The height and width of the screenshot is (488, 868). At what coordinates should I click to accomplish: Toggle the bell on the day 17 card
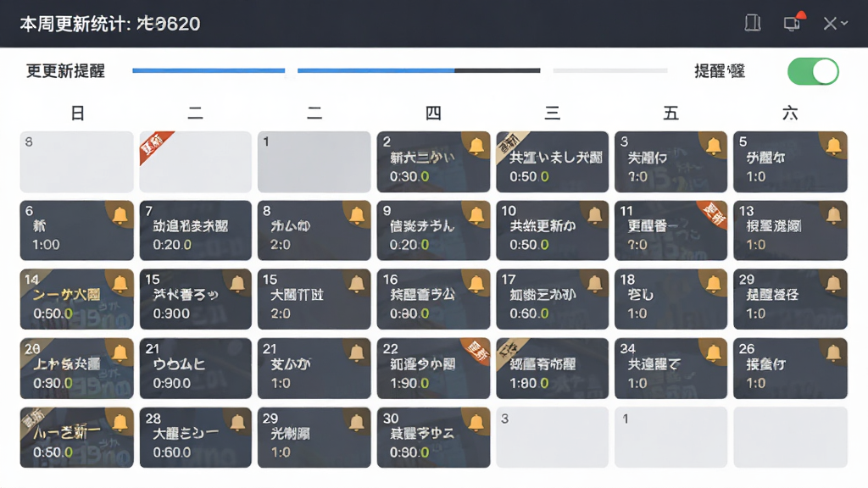tap(595, 284)
